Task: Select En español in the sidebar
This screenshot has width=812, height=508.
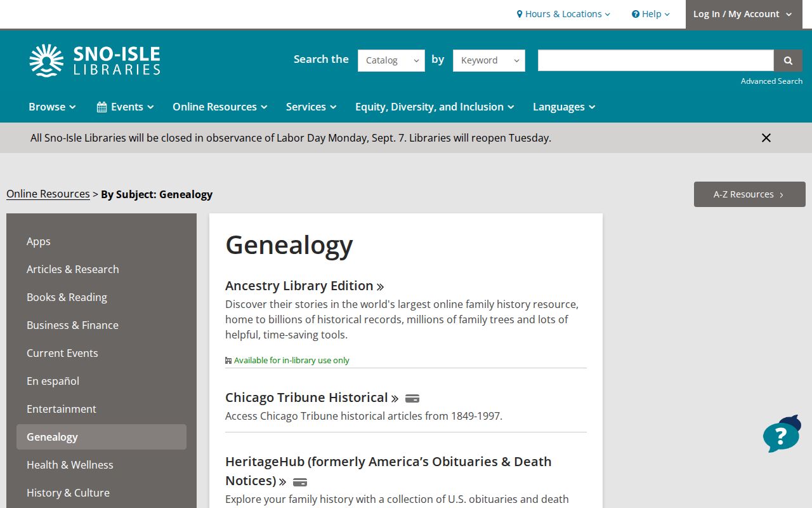Action: click(101, 381)
